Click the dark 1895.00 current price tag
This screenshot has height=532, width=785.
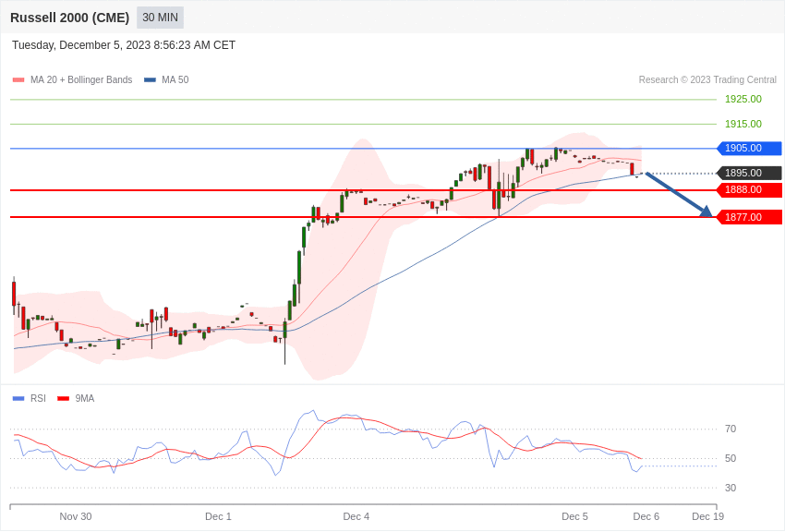pos(749,173)
